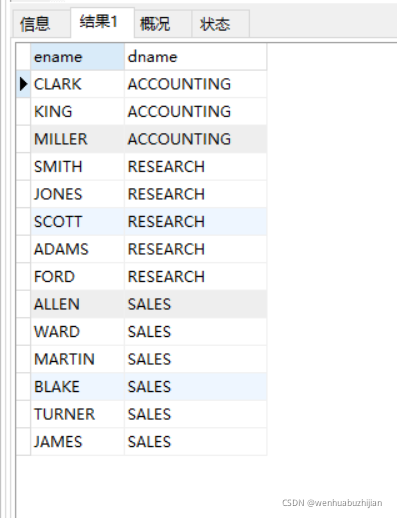Click the SALES cell beside BLAKE
The height and width of the screenshot is (518, 397).
coord(195,387)
